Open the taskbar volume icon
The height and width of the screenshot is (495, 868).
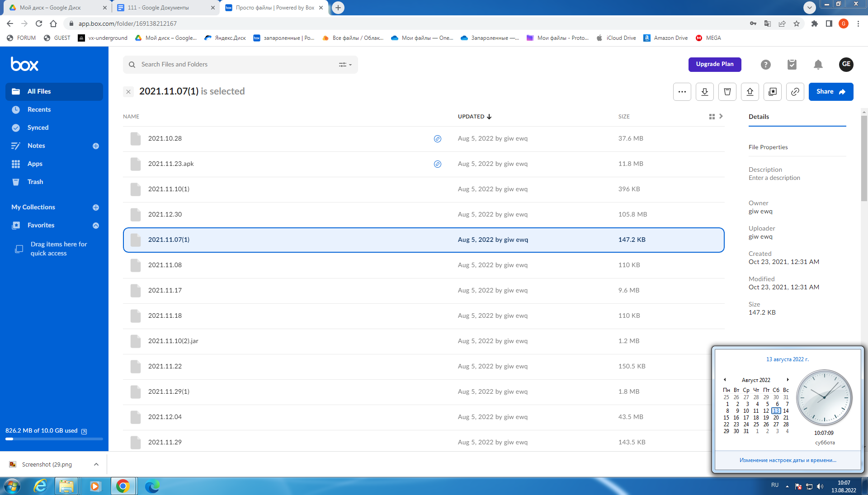tap(820, 486)
